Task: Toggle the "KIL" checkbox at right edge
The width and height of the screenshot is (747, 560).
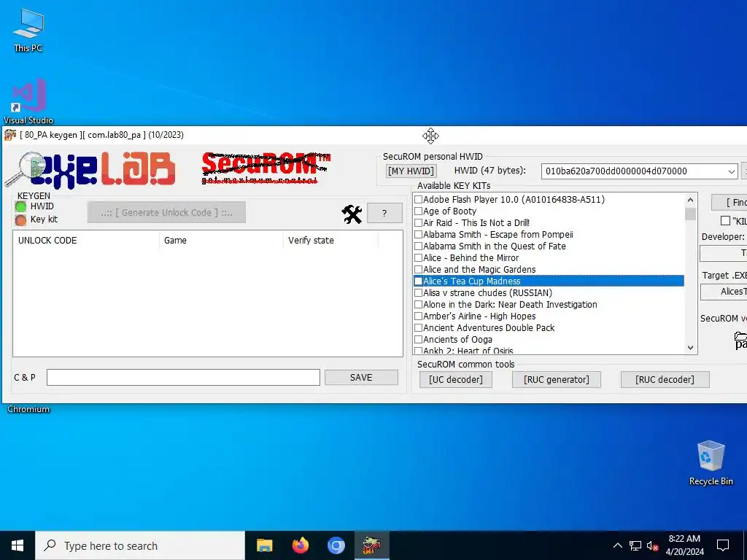Action: tap(726, 220)
